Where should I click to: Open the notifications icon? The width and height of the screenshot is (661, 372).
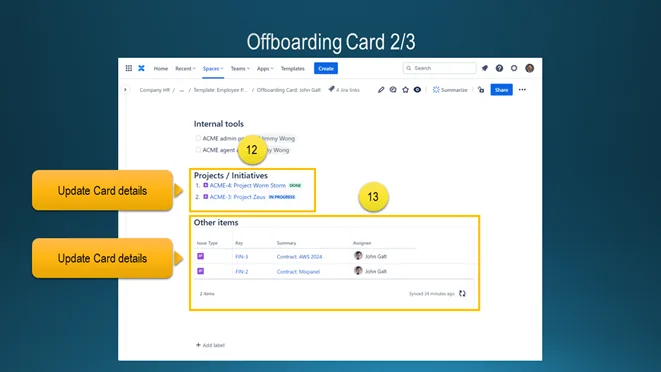point(485,68)
